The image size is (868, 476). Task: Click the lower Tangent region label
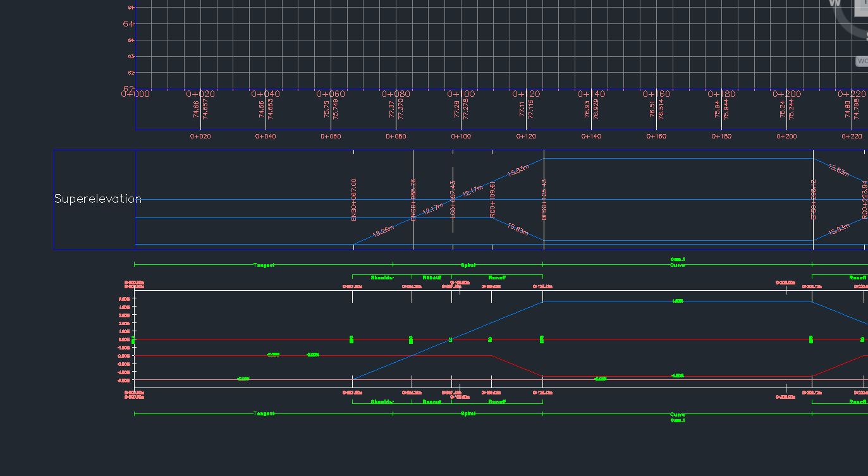click(x=264, y=413)
